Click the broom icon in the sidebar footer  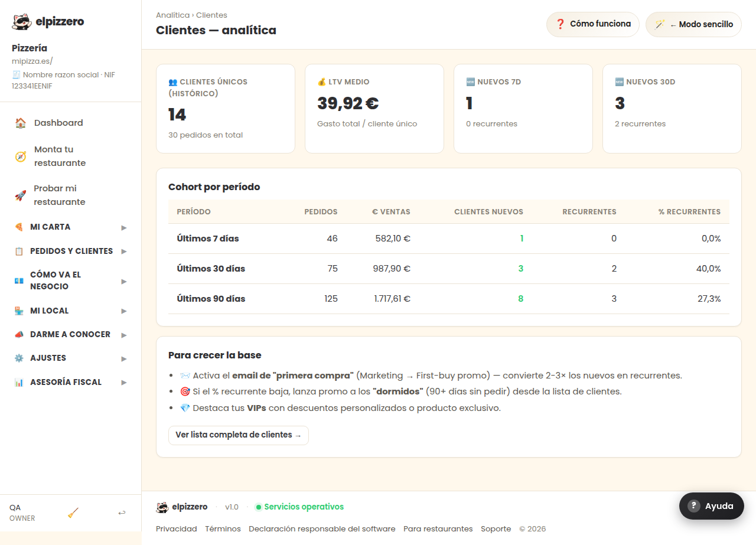point(73,513)
